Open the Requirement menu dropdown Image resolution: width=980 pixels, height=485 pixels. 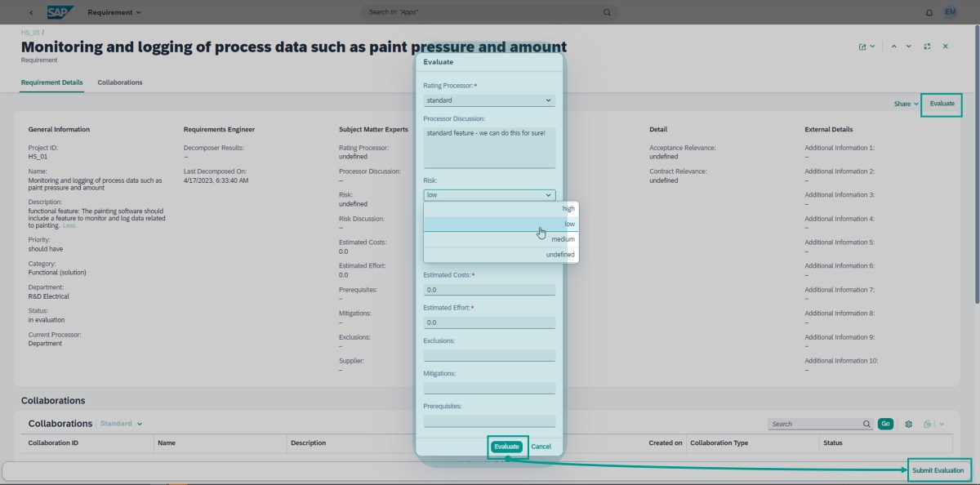point(114,12)
